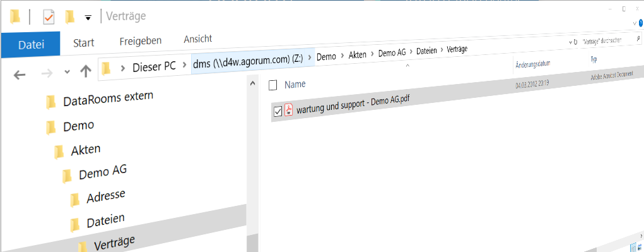Open the address bar history dropdown
This screenshot has height=252, width=644.
click(570, 42)
